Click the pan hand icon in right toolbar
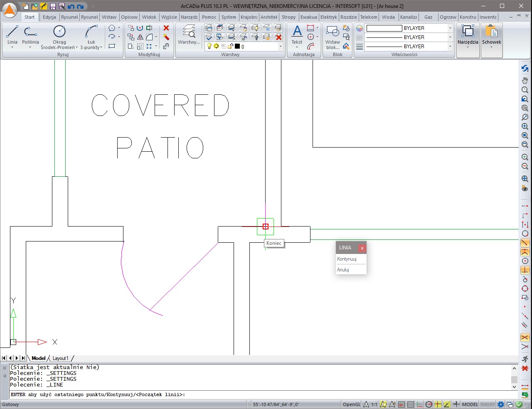The height and width of the screenshot is (409, 532). pos(525,80)
